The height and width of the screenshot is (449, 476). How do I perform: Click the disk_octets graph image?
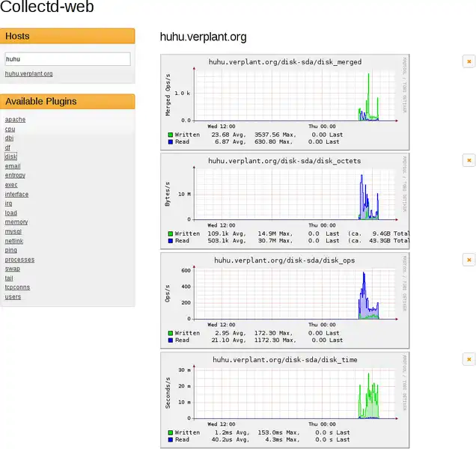click(x=284, y=201)
